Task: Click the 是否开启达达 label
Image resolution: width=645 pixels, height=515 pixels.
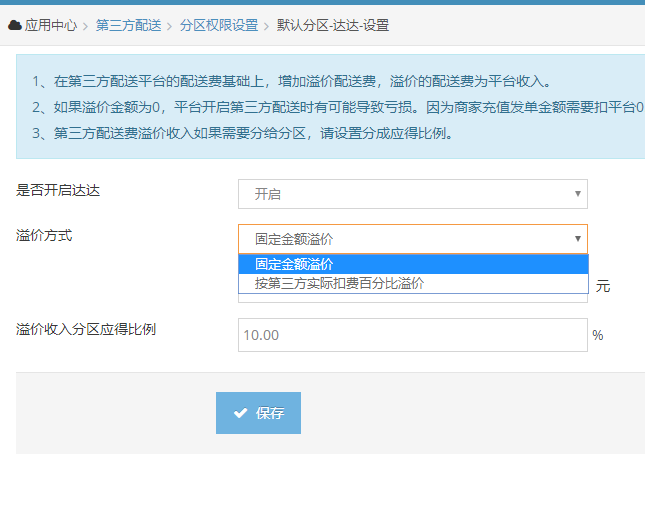Action: click(x=58, y=190)
